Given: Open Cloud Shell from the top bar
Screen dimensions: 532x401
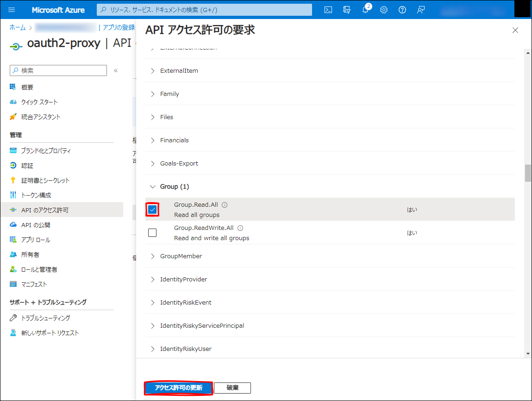Looking at the screenshot, I should pyautogui.click(x=328, y=10).
